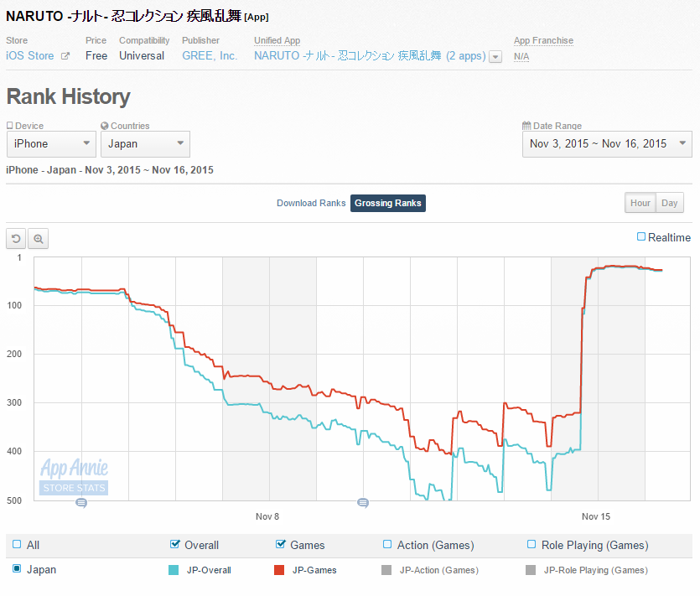Viewport: 700px width, 596px height.
Task: Open the Date Range dropdown
Action: [x=607, y=143]
